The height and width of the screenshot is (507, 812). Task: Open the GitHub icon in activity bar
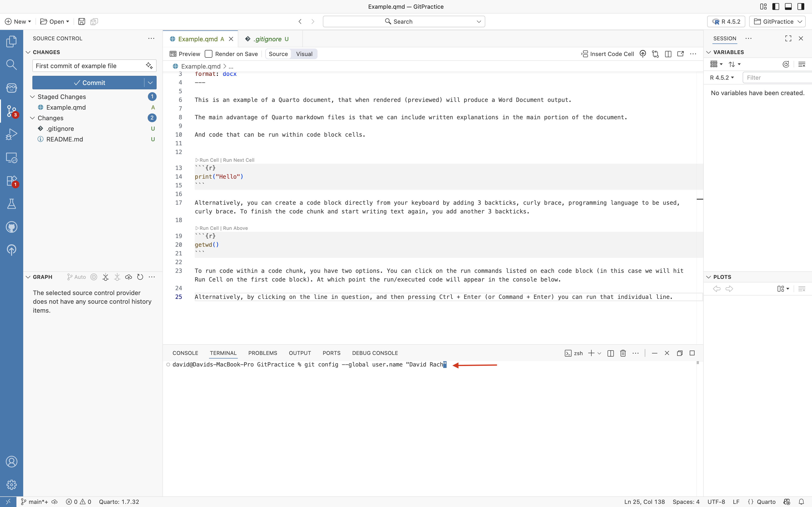click(11, 227)
